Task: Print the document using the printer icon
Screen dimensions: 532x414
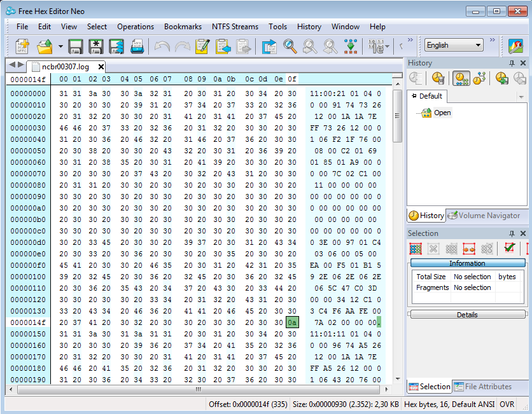Action: click(137, 46)
